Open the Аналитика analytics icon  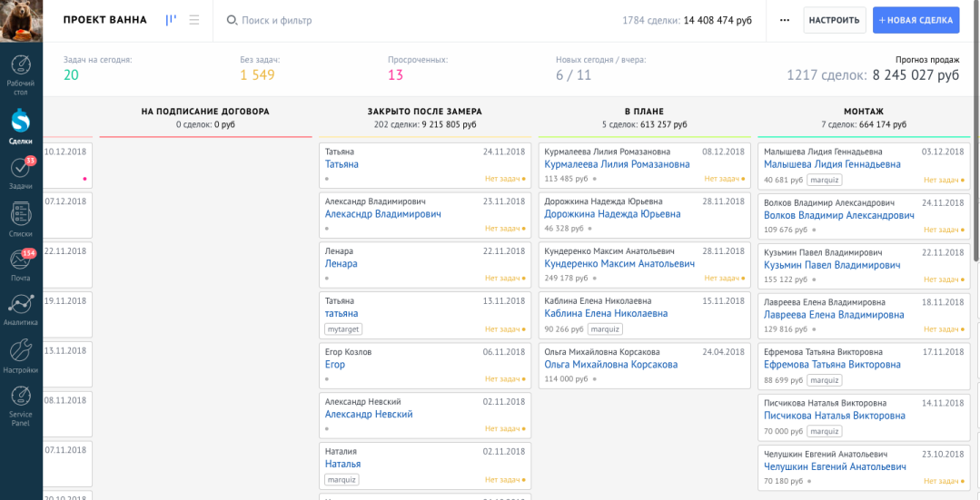pos(21,309)
